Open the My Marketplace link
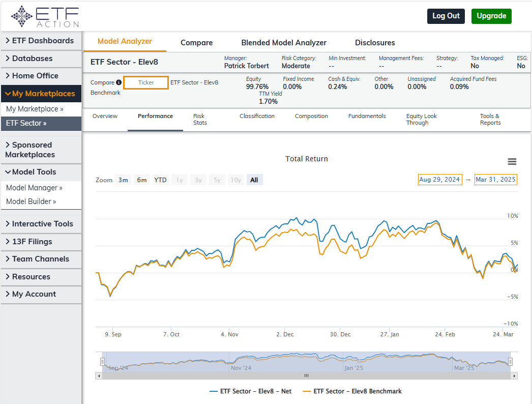The width and height of the screenshot is (532, 404). (35, 109)
